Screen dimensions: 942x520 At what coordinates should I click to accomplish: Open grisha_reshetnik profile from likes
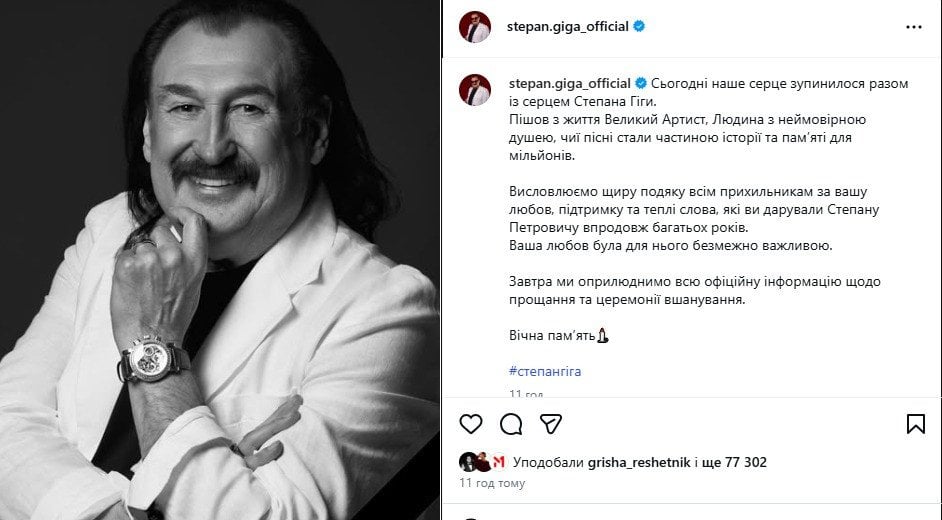tap(639, 462)
